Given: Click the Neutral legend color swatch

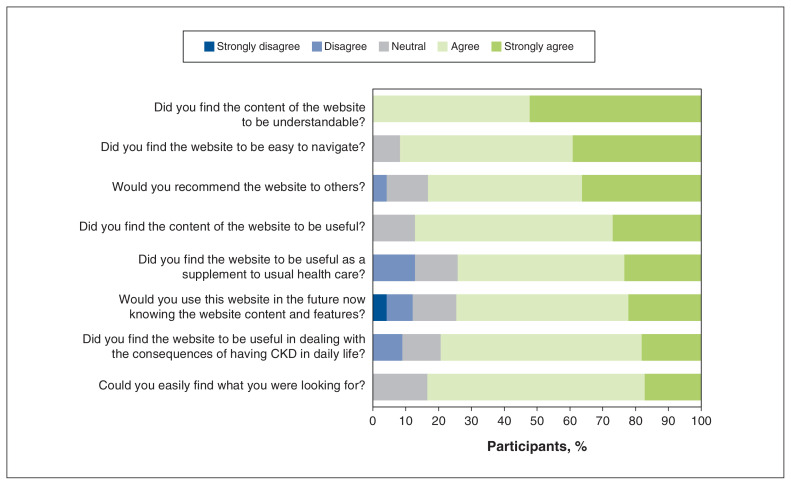Looking at the screenshot, I should tap(384, 46).
